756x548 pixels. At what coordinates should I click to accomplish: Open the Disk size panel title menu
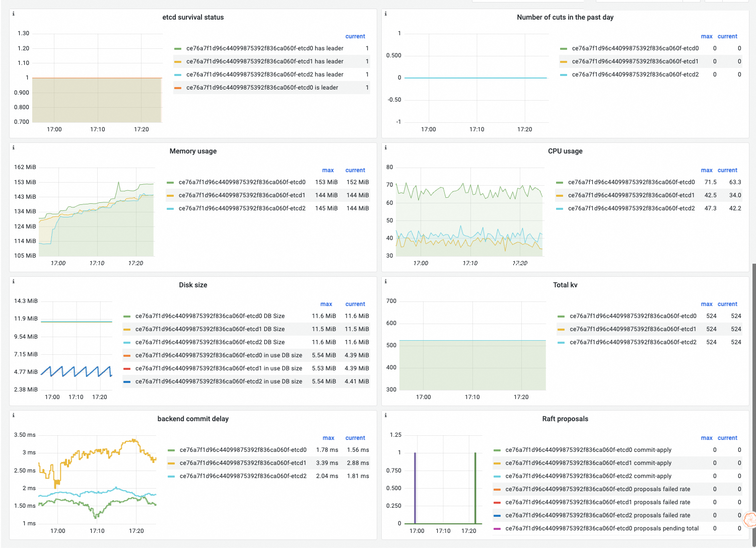(193, 285)
